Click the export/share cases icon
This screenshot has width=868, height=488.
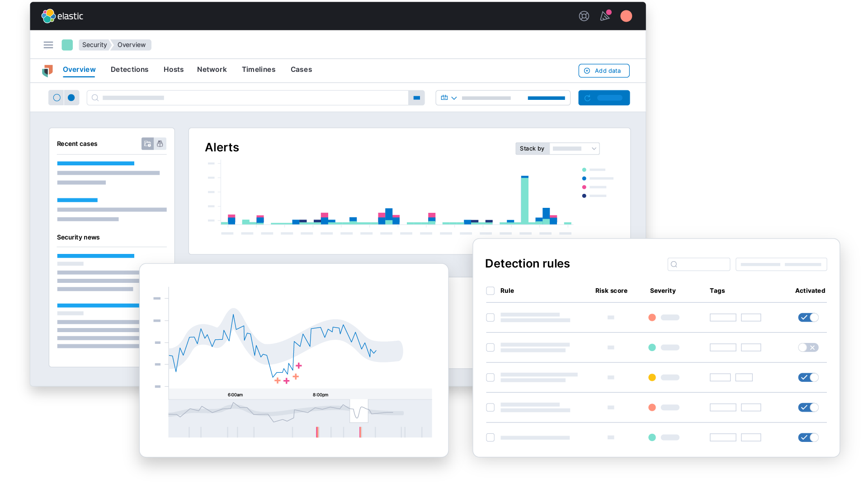(159, 143)
